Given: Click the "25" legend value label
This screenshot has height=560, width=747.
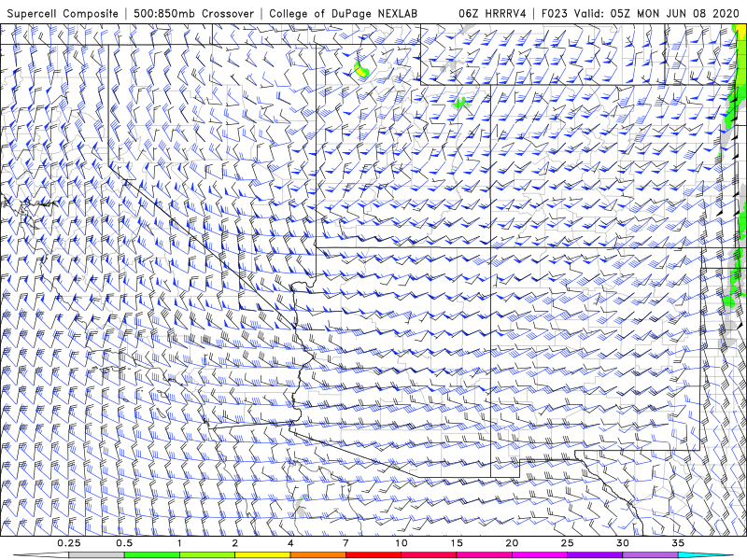Looking at the screenshot, I should (x=567, y=543).
